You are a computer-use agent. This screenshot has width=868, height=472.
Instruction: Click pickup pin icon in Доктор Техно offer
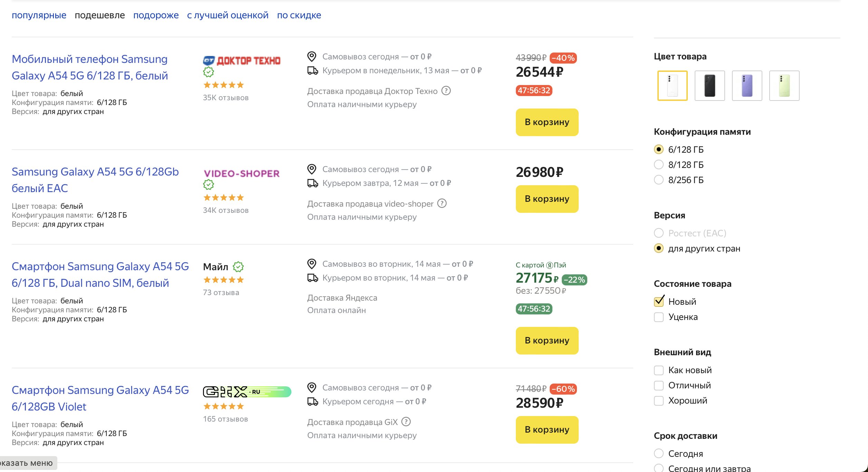(x=312, y=56)
